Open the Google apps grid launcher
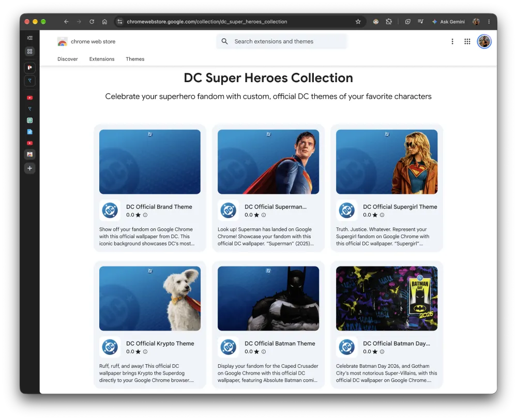 point(467,41)
